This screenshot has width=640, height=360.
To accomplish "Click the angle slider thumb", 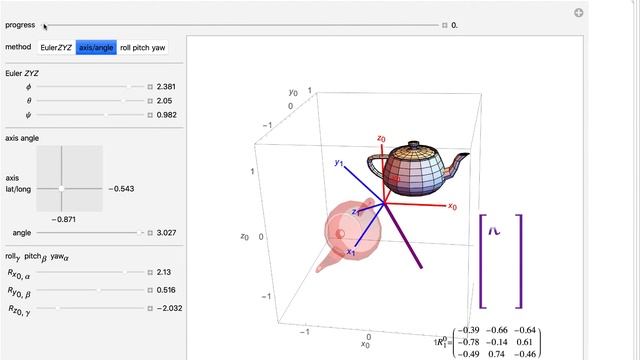I will pos(140,233).
